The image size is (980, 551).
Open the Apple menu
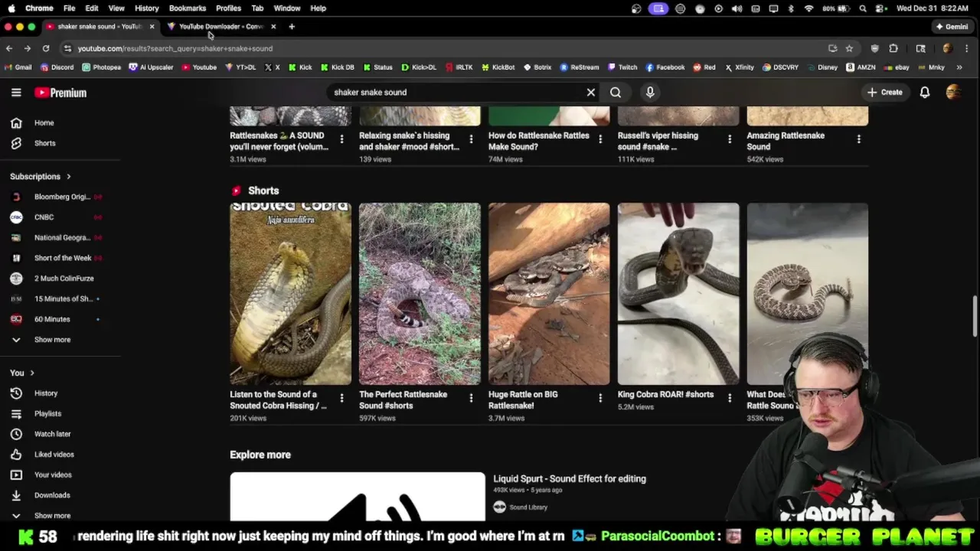point(11,8)
